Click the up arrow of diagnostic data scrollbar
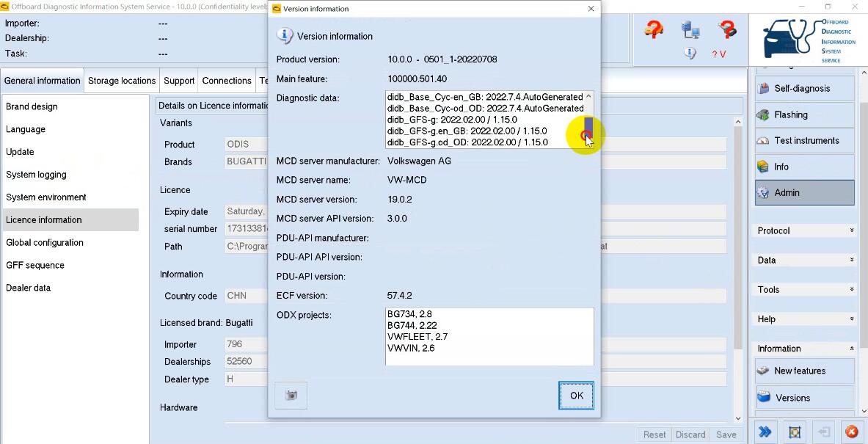Viewport: 868px width, 444px height. pos(588,96)
